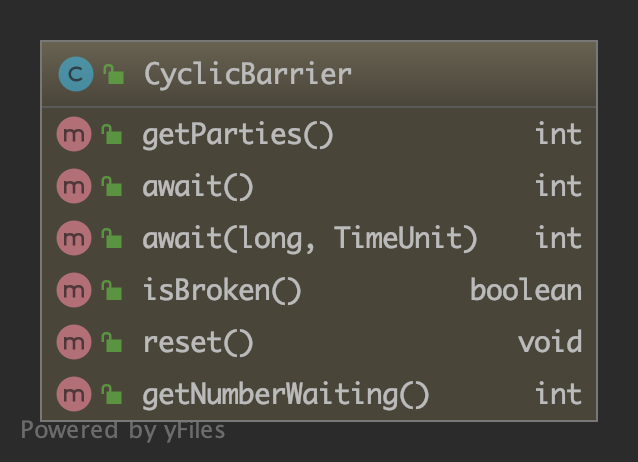Click the green public lock beside isBroken()

(112, 291)
